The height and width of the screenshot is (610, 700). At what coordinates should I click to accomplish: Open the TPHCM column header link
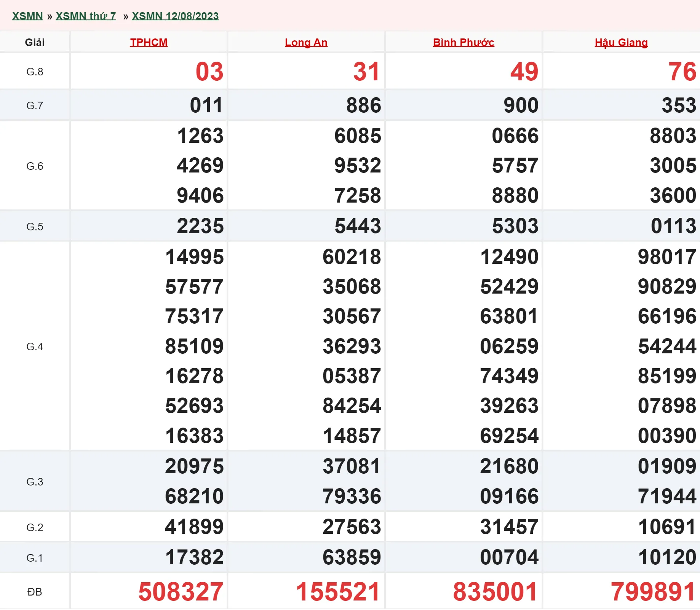149,42
